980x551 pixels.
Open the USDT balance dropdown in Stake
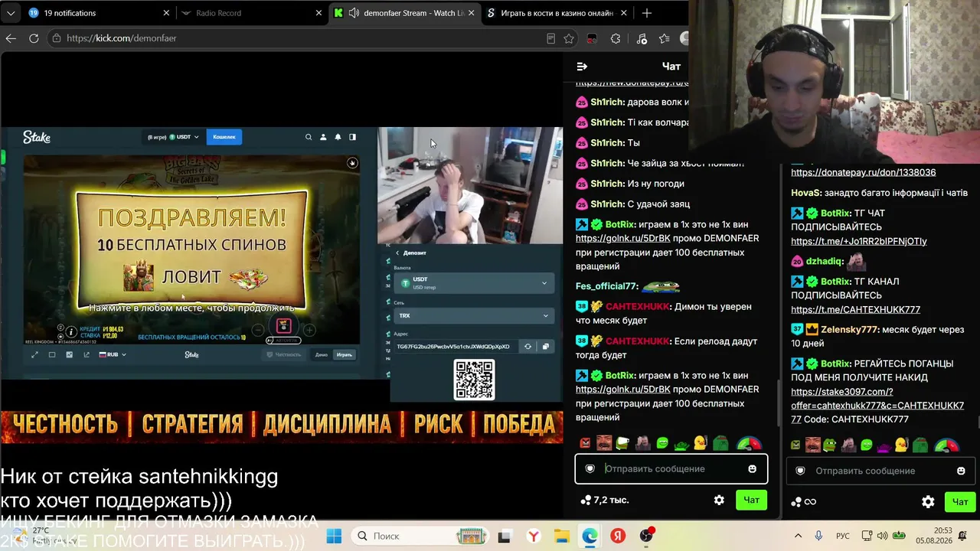184,137
